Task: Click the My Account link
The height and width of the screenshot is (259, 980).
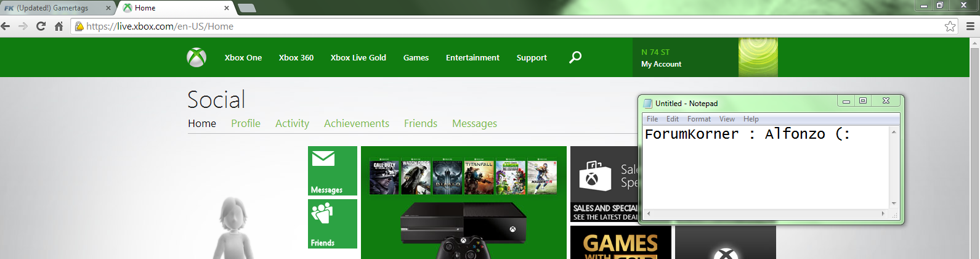Action: 661,64
